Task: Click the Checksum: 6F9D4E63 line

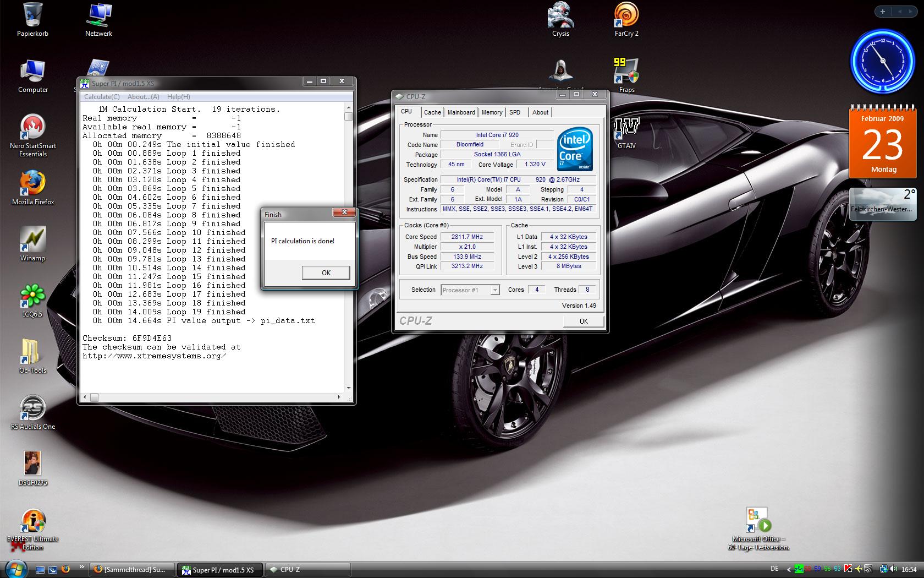Action: [127, 338]
